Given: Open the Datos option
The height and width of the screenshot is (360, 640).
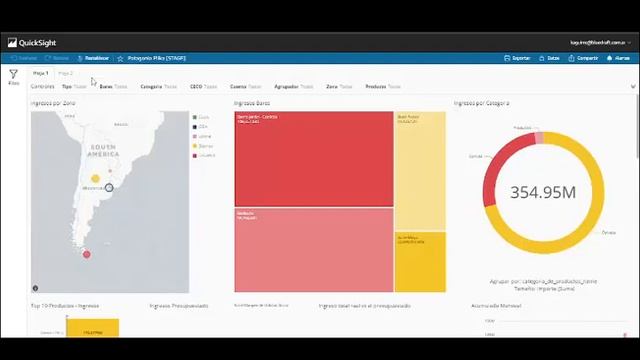Looking at the screenshot, I should (549, 58).
